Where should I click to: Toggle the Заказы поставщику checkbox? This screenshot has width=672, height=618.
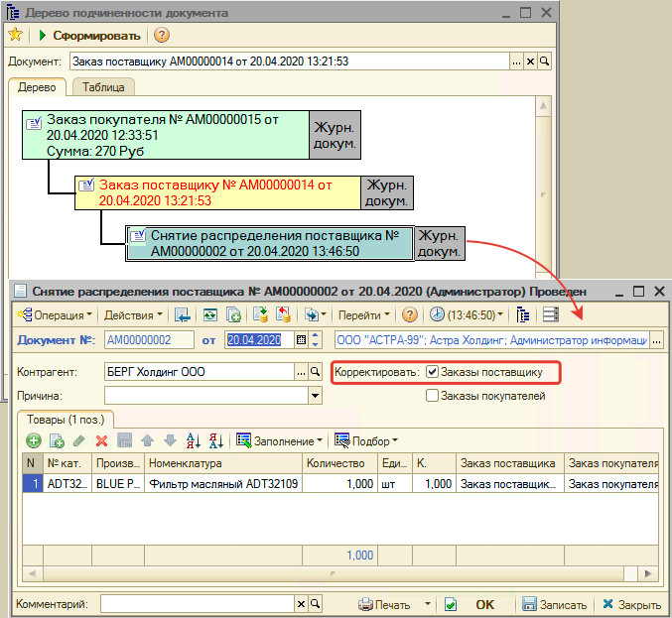[432, 372]
